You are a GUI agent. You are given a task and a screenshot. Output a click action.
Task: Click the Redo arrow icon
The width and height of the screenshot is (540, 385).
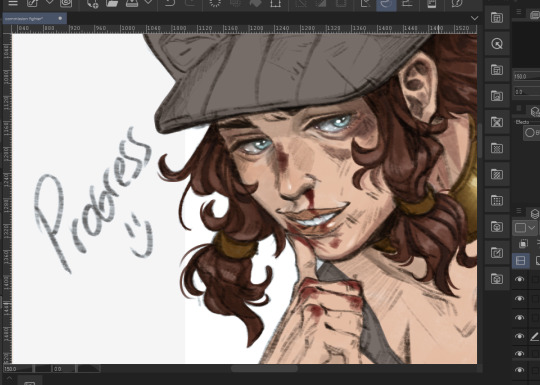click(189, 3)
